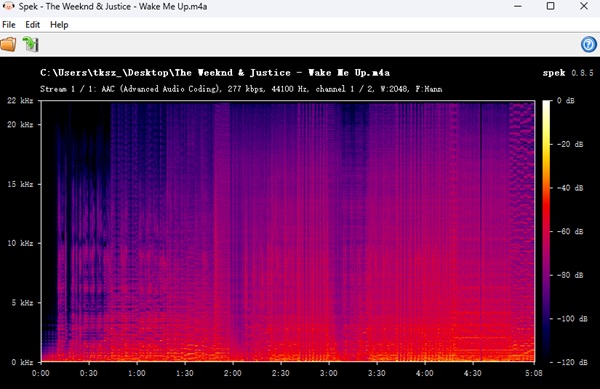Close the Spek window
The image size is (600, 389).
coord(584,6)
